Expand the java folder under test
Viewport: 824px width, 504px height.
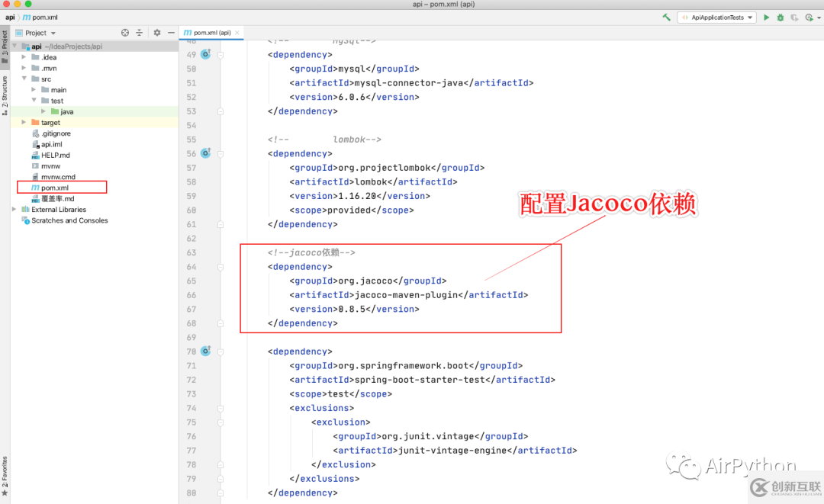(43, 111)
